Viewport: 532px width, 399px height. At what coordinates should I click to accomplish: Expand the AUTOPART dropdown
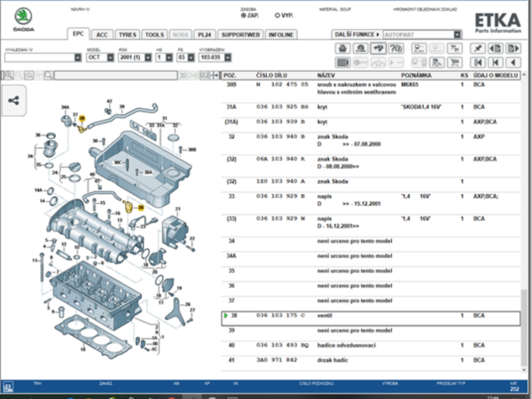(458, 35)
